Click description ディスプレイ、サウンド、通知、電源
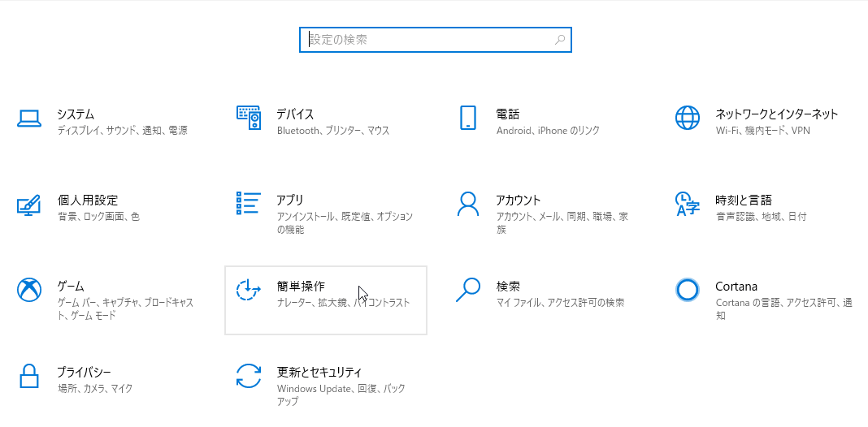 pos(123,131)
